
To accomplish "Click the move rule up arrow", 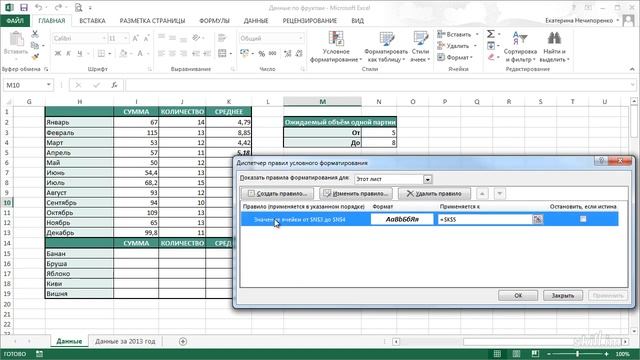I will [x=482, y=193].
